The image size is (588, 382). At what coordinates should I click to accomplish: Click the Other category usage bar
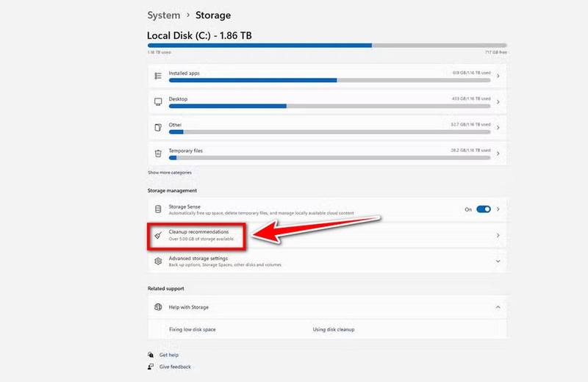(329, 132)
